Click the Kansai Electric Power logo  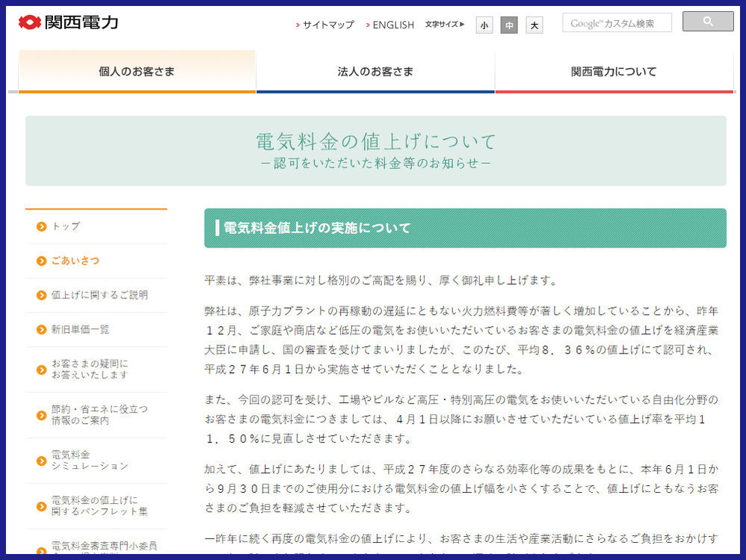pyautogui.click(x=68, y=22)
